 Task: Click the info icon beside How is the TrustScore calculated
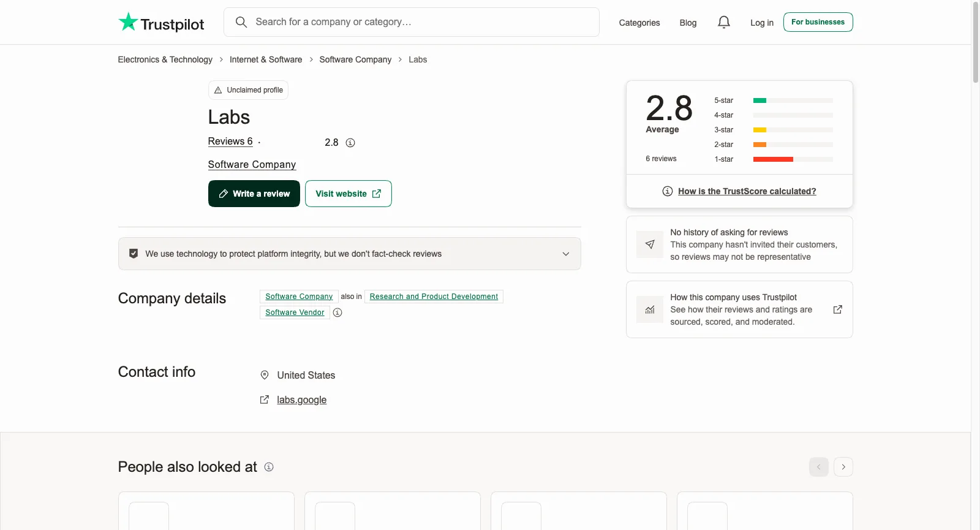point(668,191)
